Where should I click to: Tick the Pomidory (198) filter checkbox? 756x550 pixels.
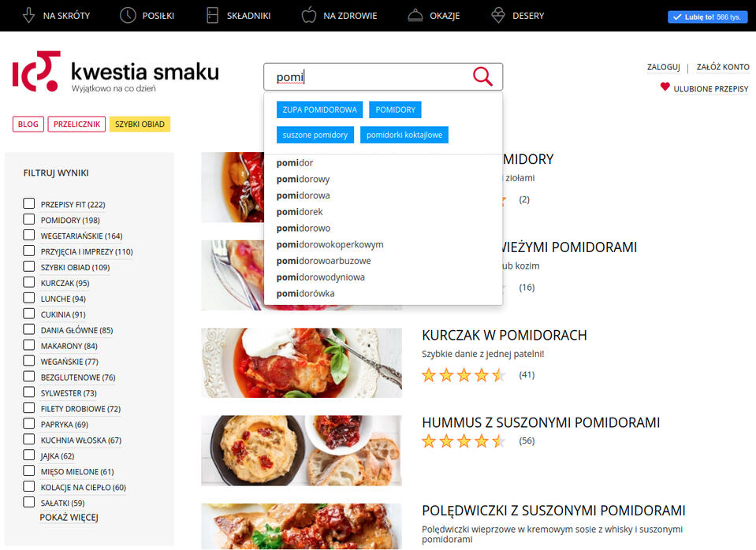click(29, 219)
